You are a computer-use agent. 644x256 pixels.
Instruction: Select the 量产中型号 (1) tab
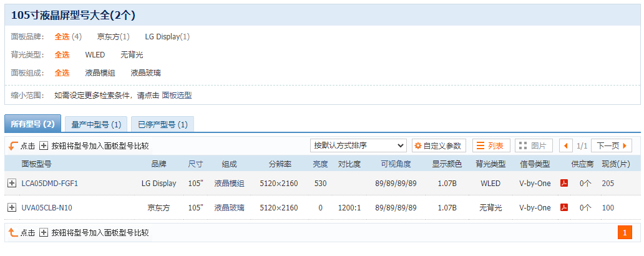96,124
